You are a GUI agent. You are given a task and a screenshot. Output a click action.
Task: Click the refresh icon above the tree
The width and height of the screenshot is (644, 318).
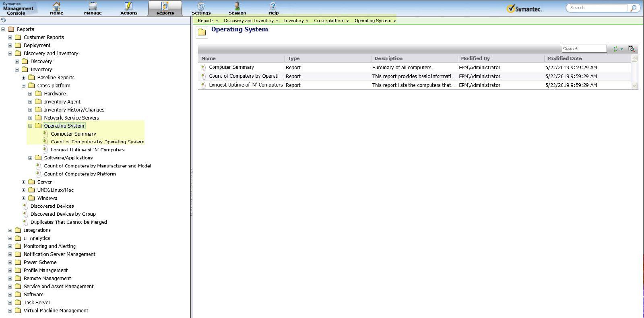click(4, 20)
